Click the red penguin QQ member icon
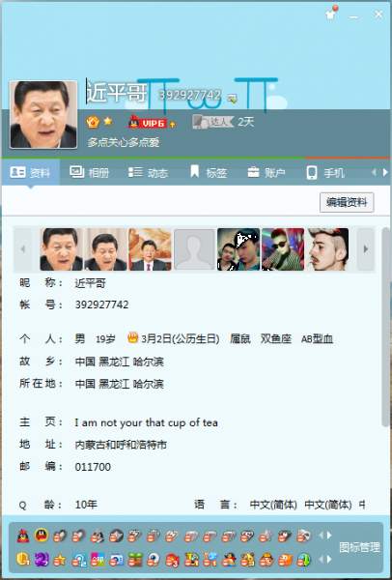The image size is (392, 580). coord(23,536)
